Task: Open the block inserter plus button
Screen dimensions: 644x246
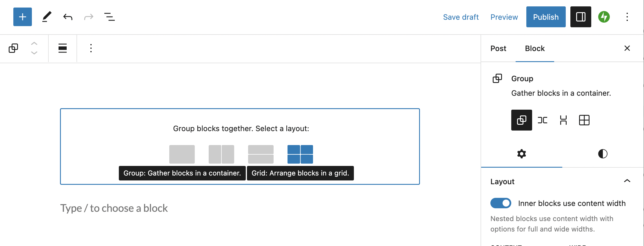Action: (x=23, y=17)
